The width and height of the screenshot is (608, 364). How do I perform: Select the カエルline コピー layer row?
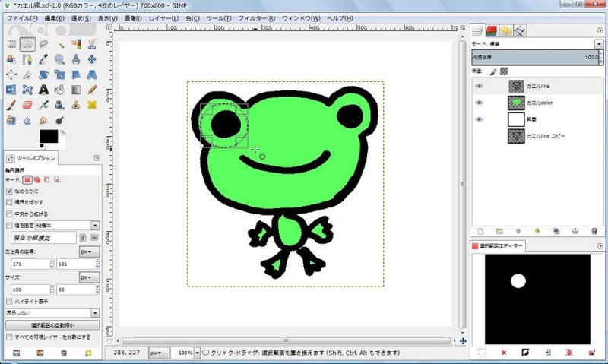[x=537, y=136]
